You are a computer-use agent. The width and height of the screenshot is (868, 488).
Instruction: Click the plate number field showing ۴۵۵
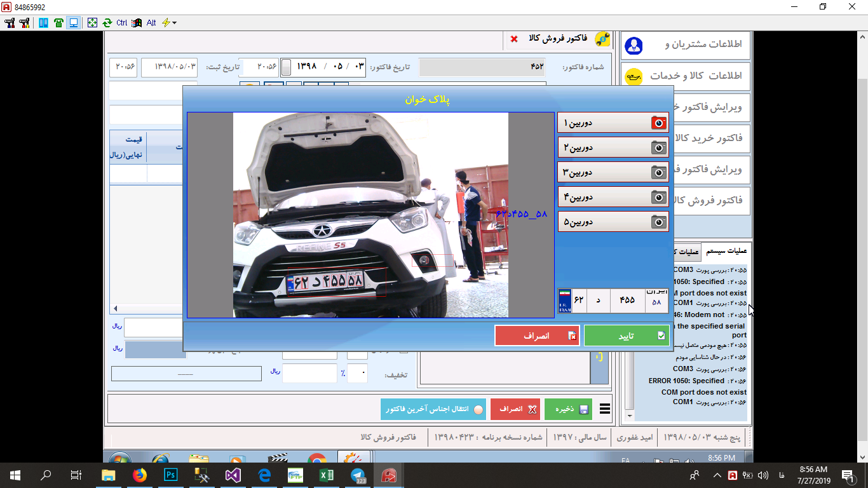tap(627, 300)
